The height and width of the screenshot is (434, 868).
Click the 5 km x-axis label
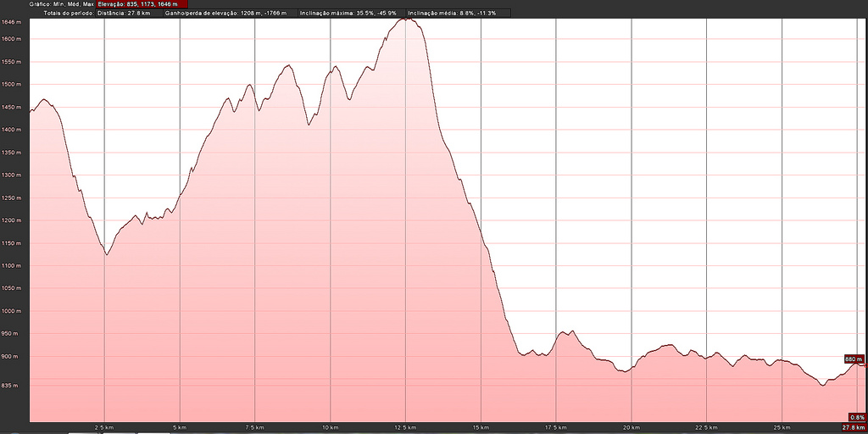tap(180, 426)
